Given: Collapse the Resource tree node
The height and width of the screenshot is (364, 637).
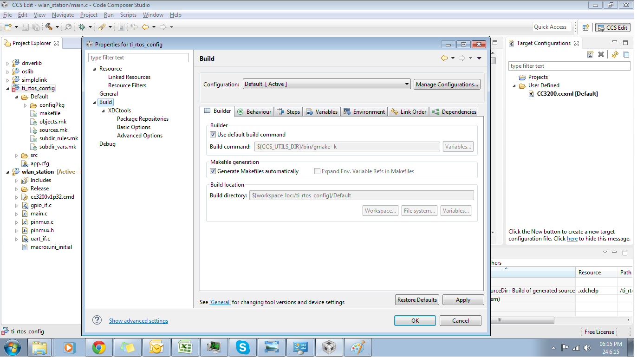Looking at the screenshot, I should (x=94, y=69).
